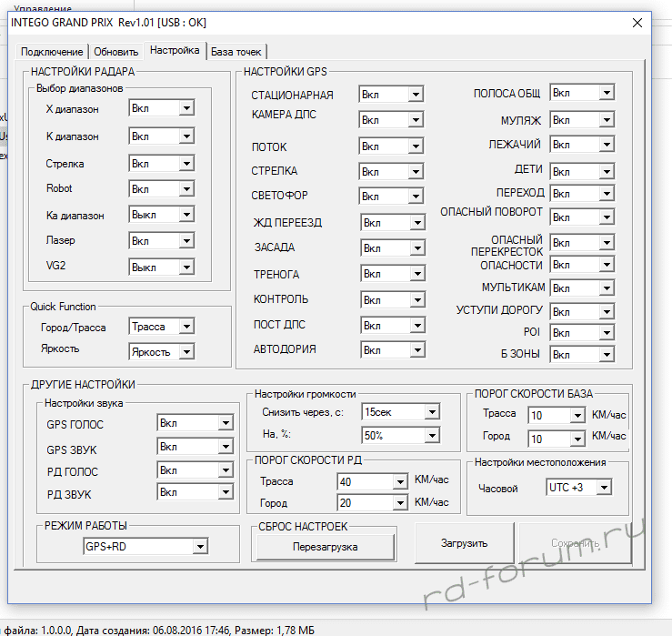Expand the ОПАСНЫЙ ПОВОРОТ dropdown
This screenshot has width=672, height=636.
pos(582,217)
